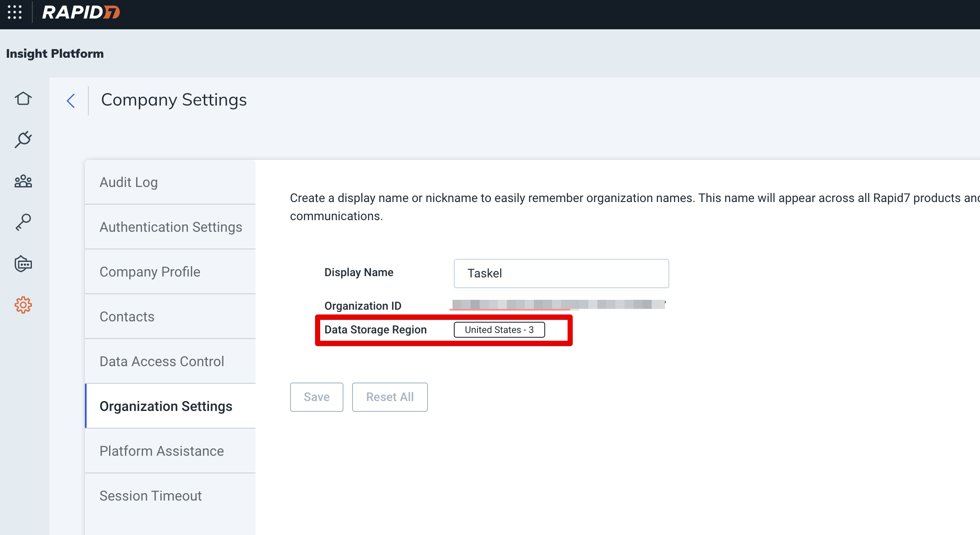The image size is (980, 535).
Task: Open the users group sidebar icon
Action: 23,181
